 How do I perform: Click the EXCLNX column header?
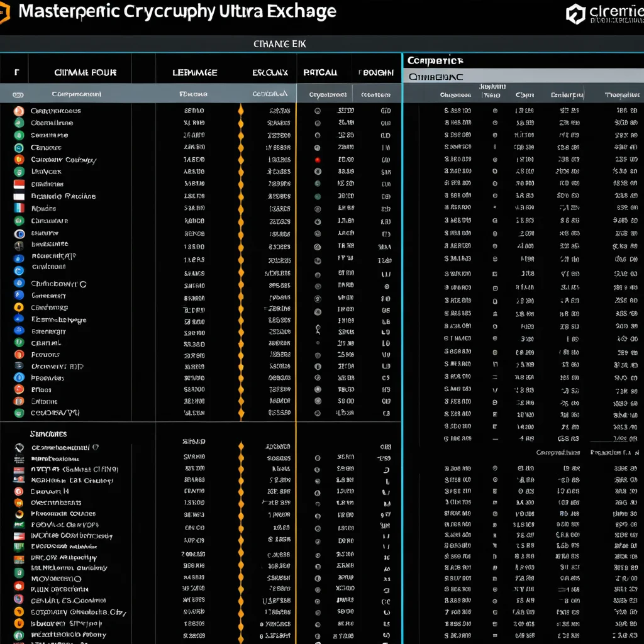(x=270, y=73)
